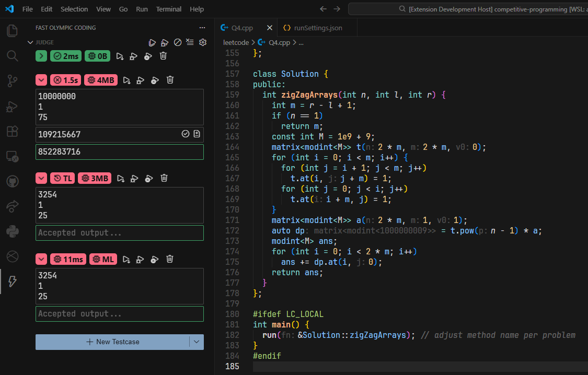Toggle the accepted checkmark on output 109215667

pyautogui.click(x=186, y=134)
